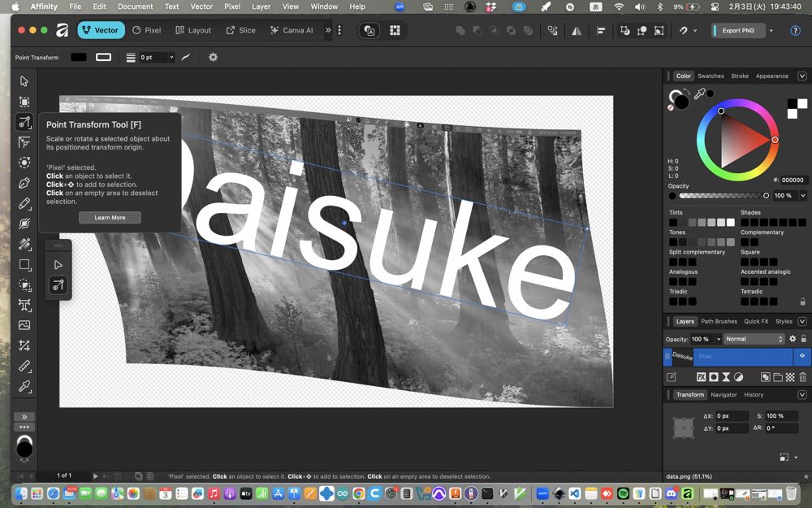Expand more studios double-chevron in top toolbar
Viewport: 812px width, 508px height.
pos(328,31)
